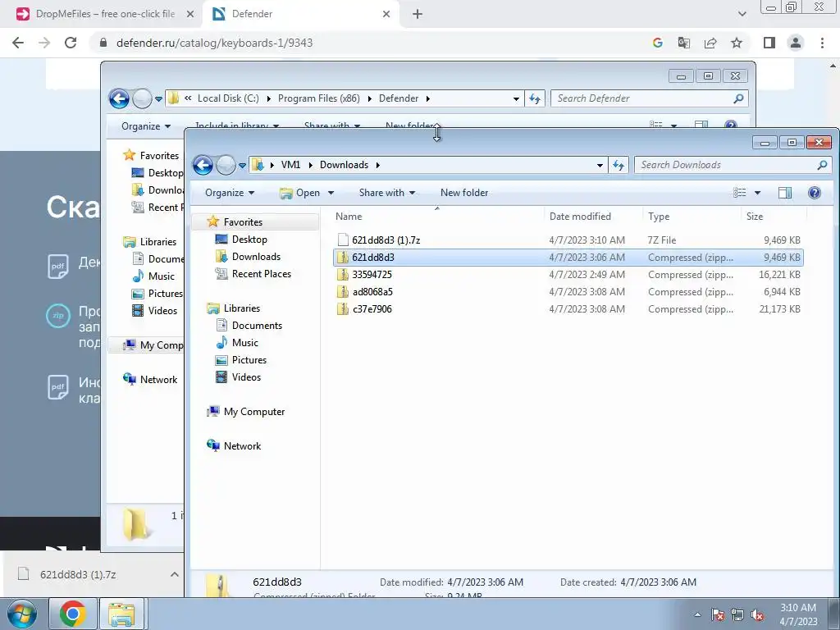
Task: Click the Action Center flag tray icon
Action: (x=717, y=615)
